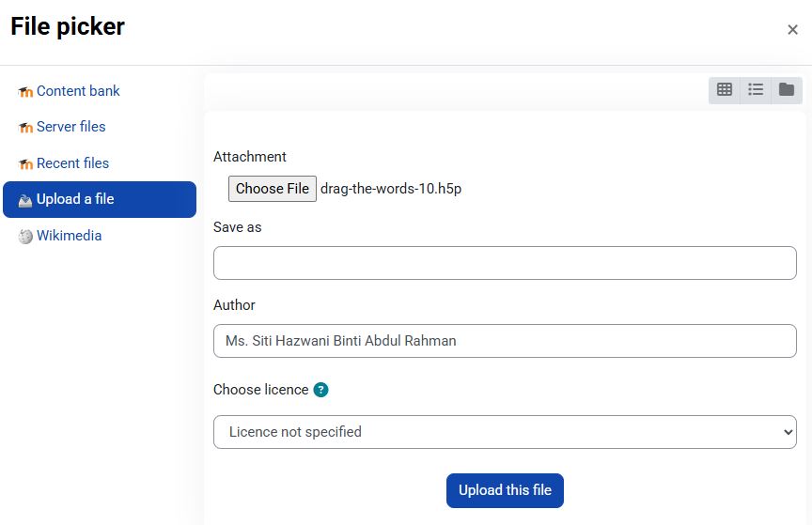Switch to list details view
Image resolution: width=812 pixels, height=525 pixels.
(756, 89)
